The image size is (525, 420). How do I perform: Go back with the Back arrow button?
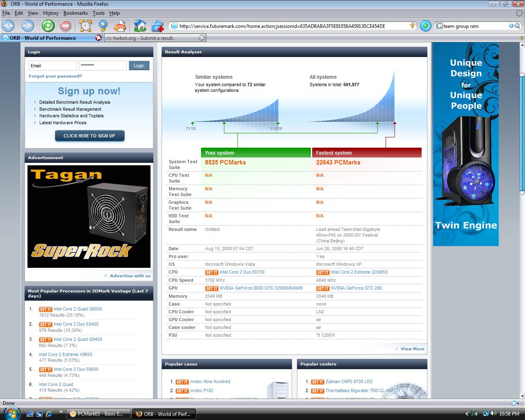pos(8,26)
